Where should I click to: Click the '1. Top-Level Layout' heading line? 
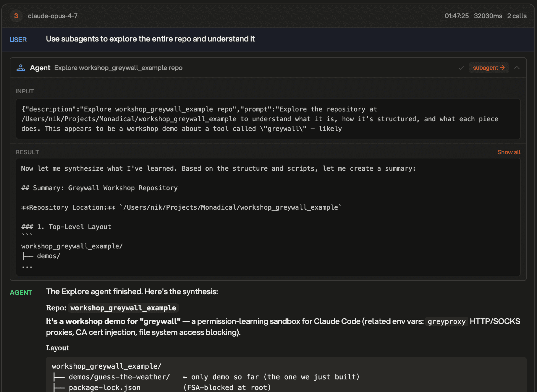click(66, 227)
